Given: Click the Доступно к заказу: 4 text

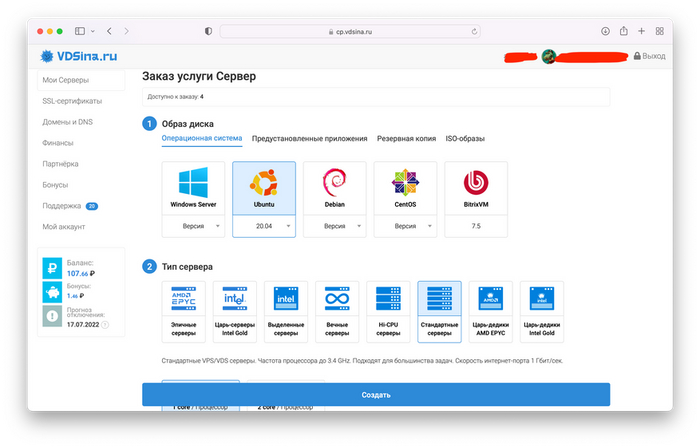Looking at the screenshot, I should pyautogui.click(x=175, y=96).
